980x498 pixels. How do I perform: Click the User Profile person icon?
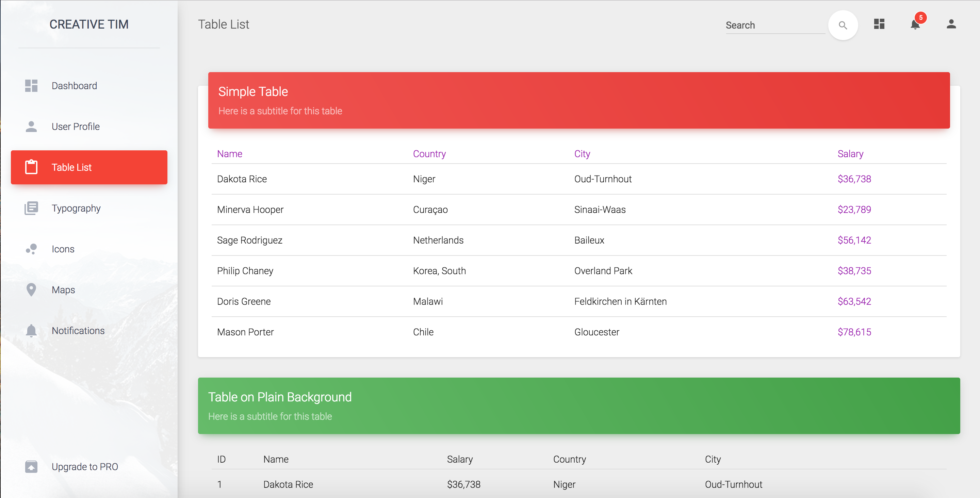pyautogui.click(x=31, y=126)
